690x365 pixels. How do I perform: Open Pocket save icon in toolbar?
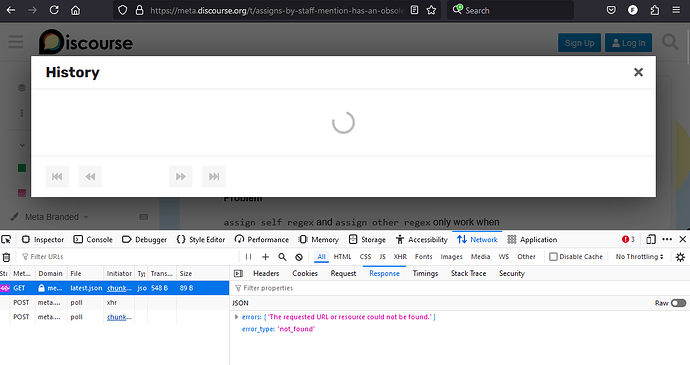[x=611, y=10]
